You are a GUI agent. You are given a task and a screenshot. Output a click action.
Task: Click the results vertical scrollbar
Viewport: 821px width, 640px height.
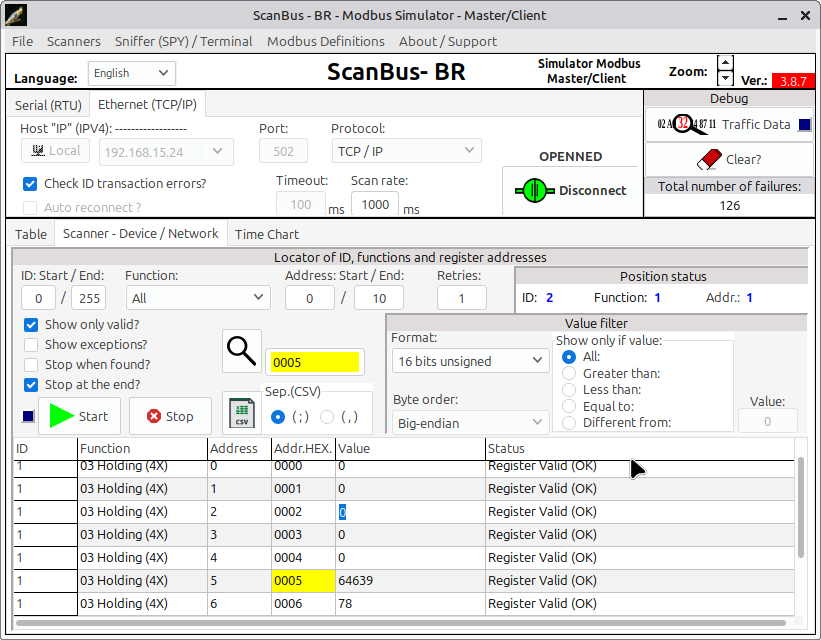pyautogui.click(x=800, y=507)
